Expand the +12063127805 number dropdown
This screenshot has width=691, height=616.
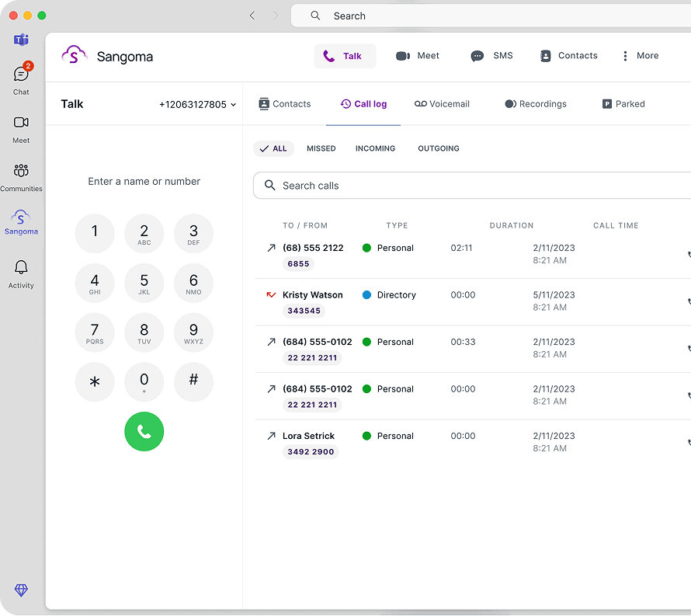197,104
